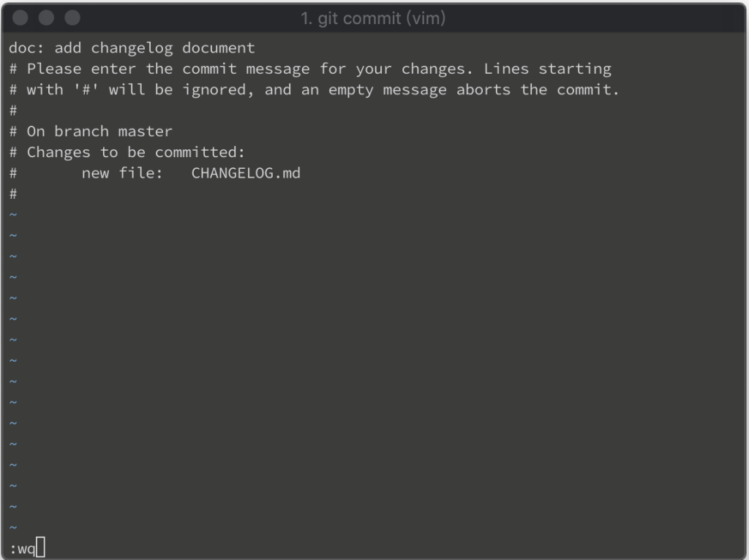Click the word 'aborts' in the comment
This screenshot has height=560, width=749.
tap(483, 90)
